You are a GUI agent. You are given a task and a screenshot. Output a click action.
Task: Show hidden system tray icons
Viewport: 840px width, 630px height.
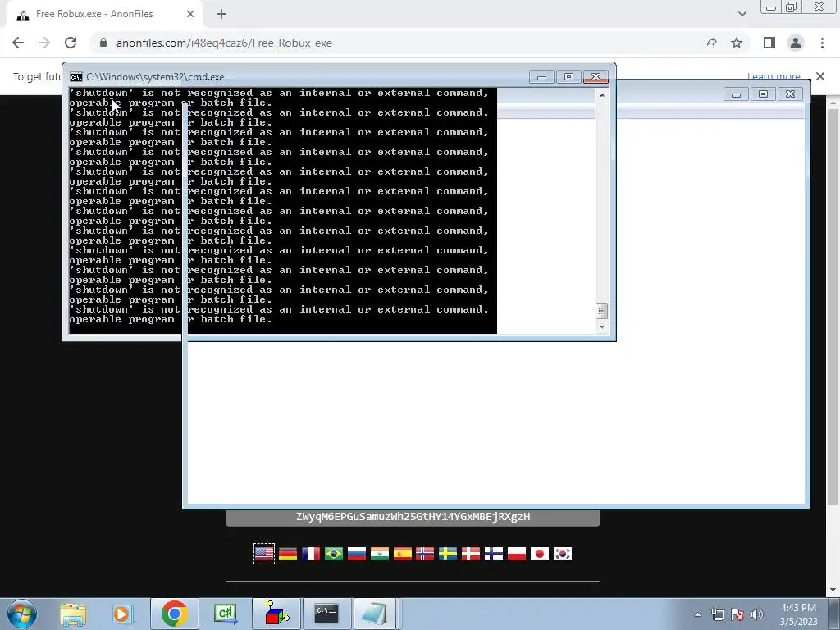(x=697, y=614)
